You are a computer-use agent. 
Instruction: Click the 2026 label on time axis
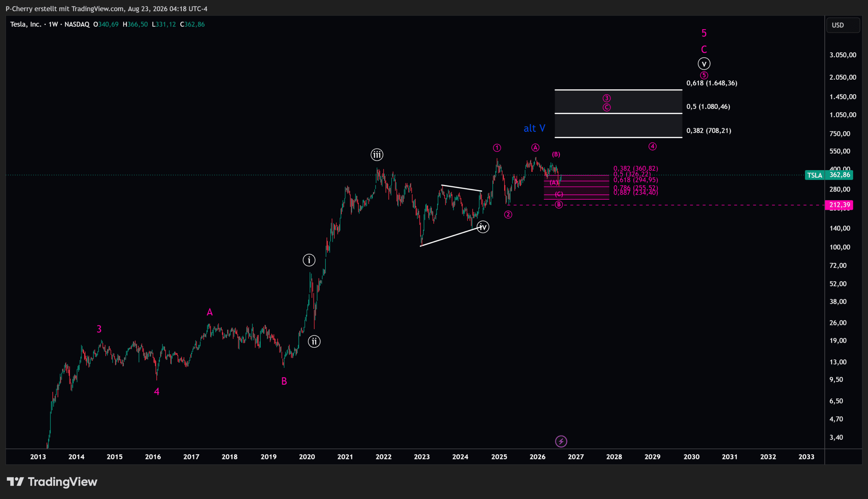(537, 457)
